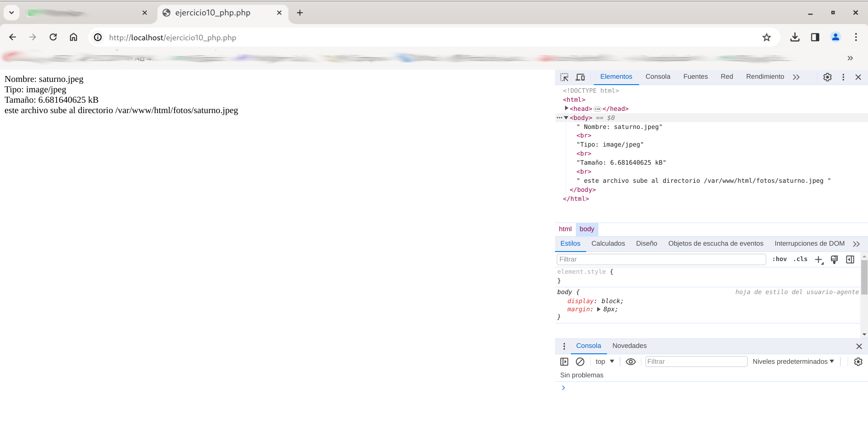868x447 pixels.
Task: Add new style rule plus icon
Action: click(x=819, y=259)
